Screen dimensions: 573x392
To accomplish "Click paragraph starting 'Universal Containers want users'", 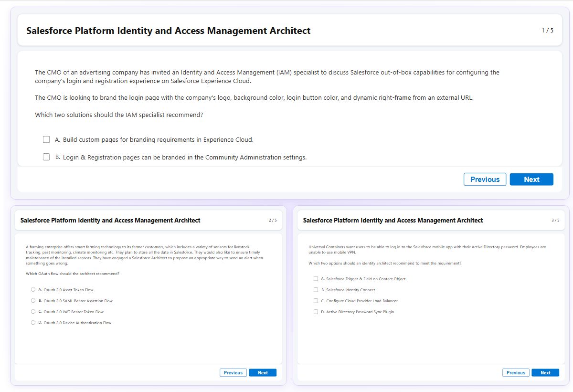I will coord(427,249).
